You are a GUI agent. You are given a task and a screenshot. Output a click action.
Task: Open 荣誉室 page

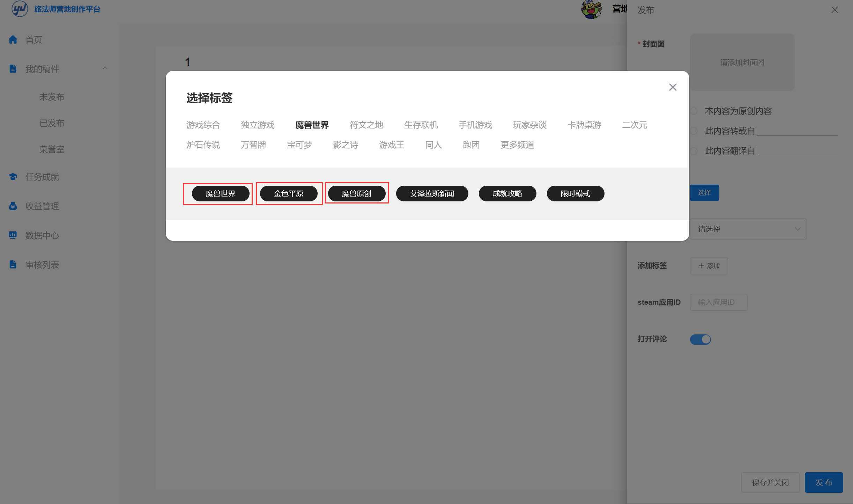52,149
